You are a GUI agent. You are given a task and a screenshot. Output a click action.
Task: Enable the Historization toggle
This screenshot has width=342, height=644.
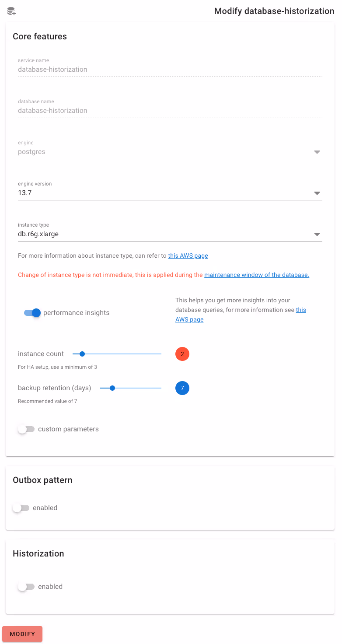(x=26, y=587)
